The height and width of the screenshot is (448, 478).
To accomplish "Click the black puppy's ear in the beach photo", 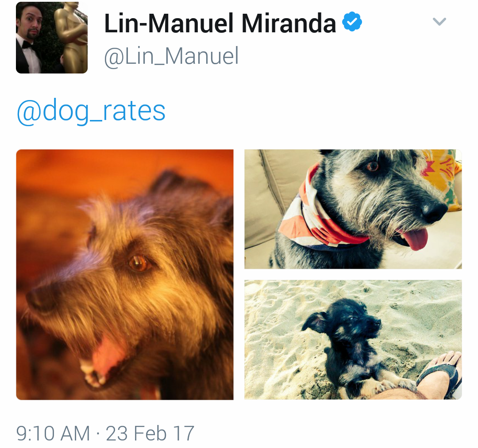I will 315,322.
